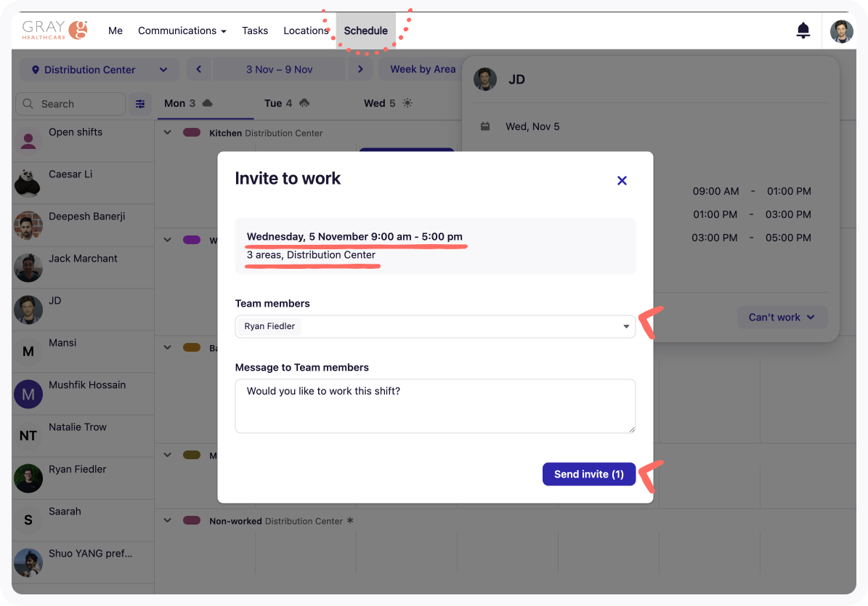Open the Week by Area view selector
This screenshot has width=868, height=606.
(421, 70)
